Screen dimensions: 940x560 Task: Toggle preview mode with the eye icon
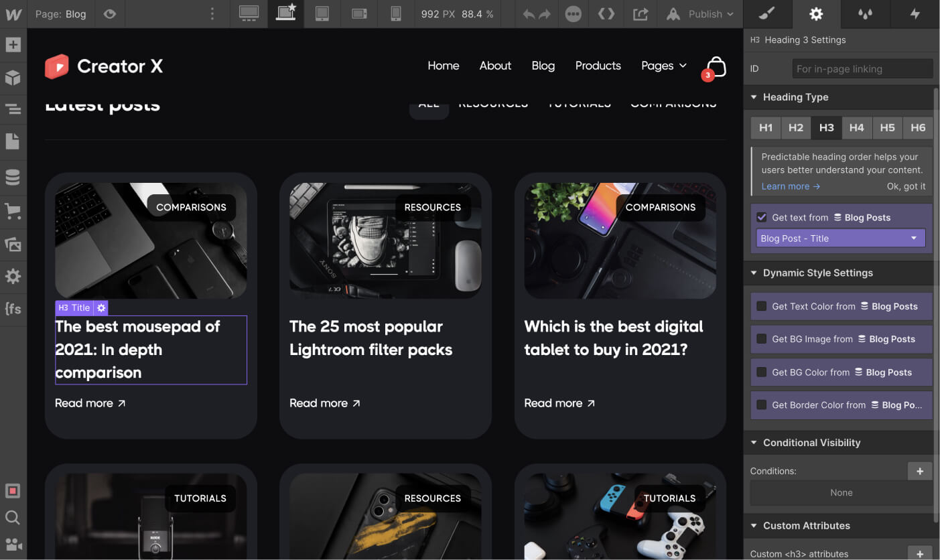[110, 13]
